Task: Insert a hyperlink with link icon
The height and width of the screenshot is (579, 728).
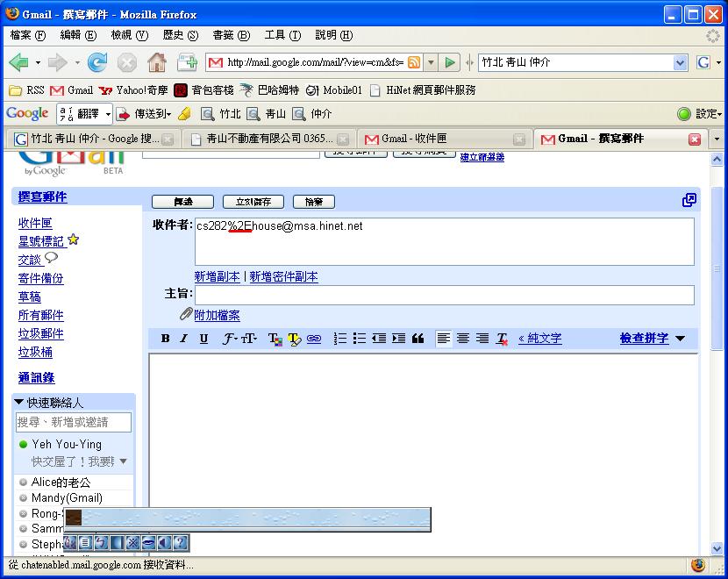Action: (313, 339)
